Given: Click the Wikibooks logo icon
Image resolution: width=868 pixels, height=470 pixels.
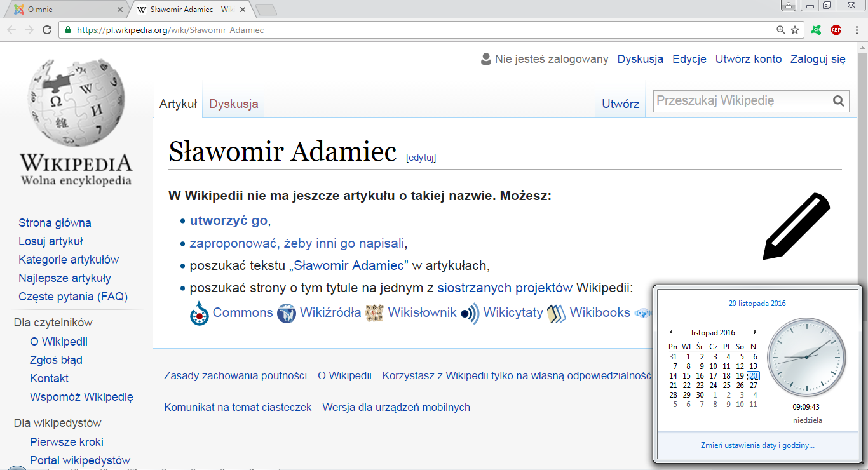Looking at the screenshot, I should coord(556,313).
